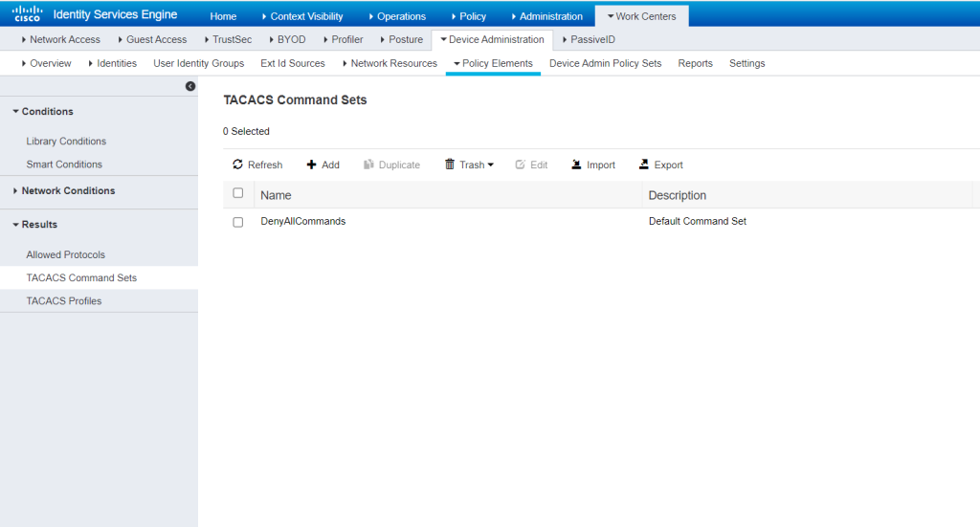The image size is (980, 527).
Task: Open the Context Visibility menu
Action: pos(302,16)
